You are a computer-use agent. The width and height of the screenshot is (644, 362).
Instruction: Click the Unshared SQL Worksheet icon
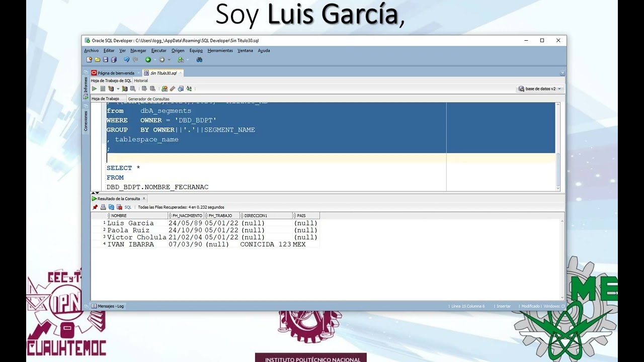point(164,88)
